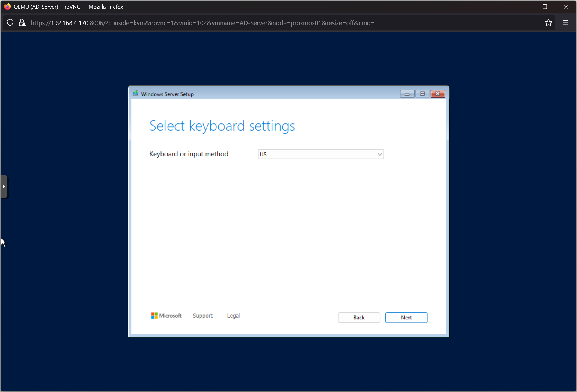The image size is (577, 392).
Task: Go back with the Back button
Action: [x=359, y=317]
